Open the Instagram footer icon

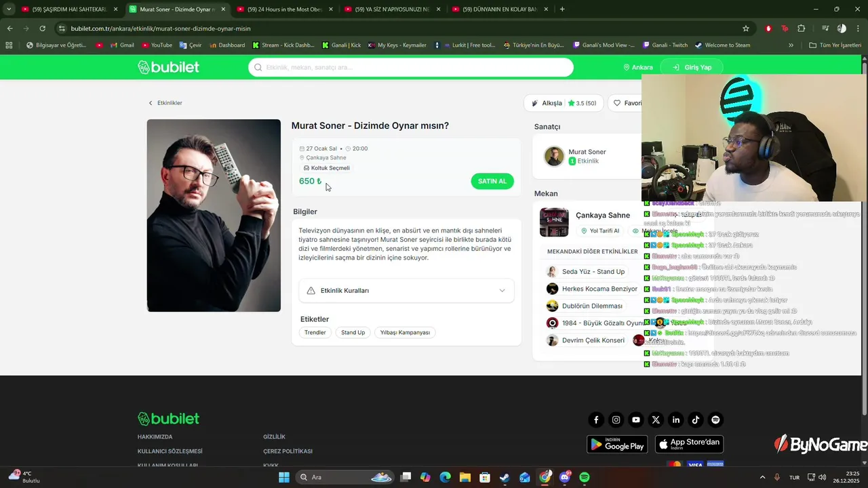(616, 420)
